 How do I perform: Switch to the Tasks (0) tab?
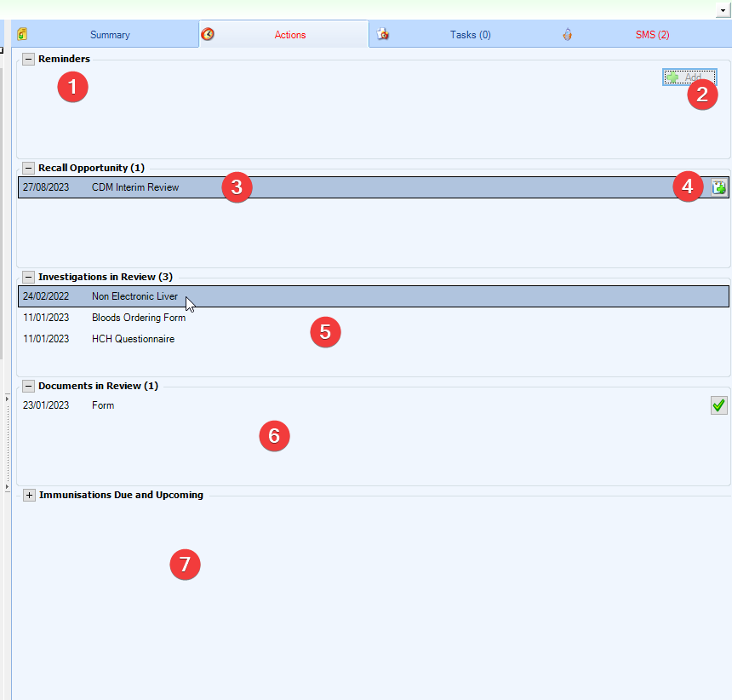pyautogui.click(x=470, y=35)
